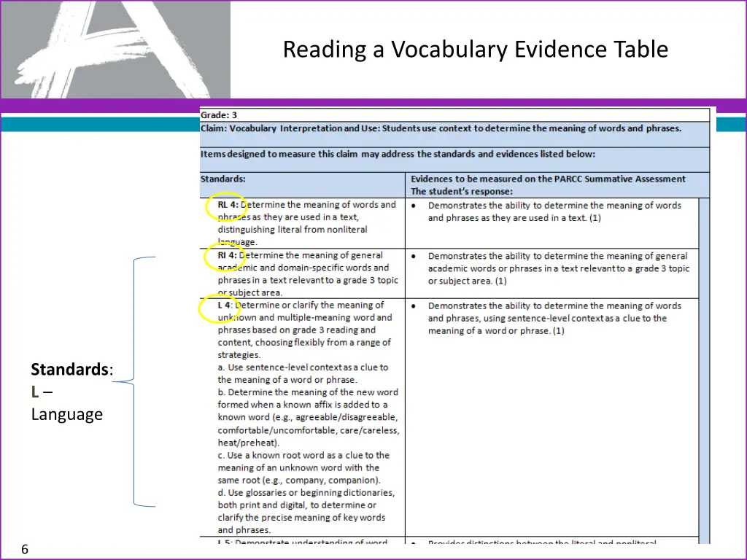The height and width of the screenshot is (560, 747).
Task: Click evidence 'or subject area. (1)'
Action: click(x=467, y=281)
